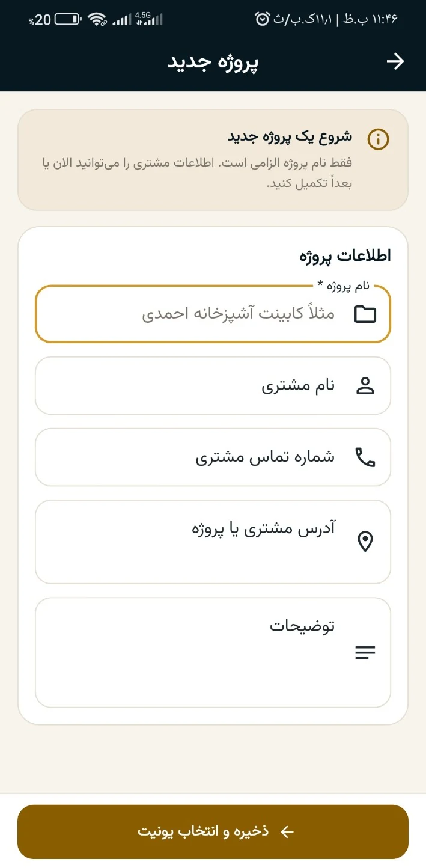Tap the notes lines icon for descriptions

[365, 652]
